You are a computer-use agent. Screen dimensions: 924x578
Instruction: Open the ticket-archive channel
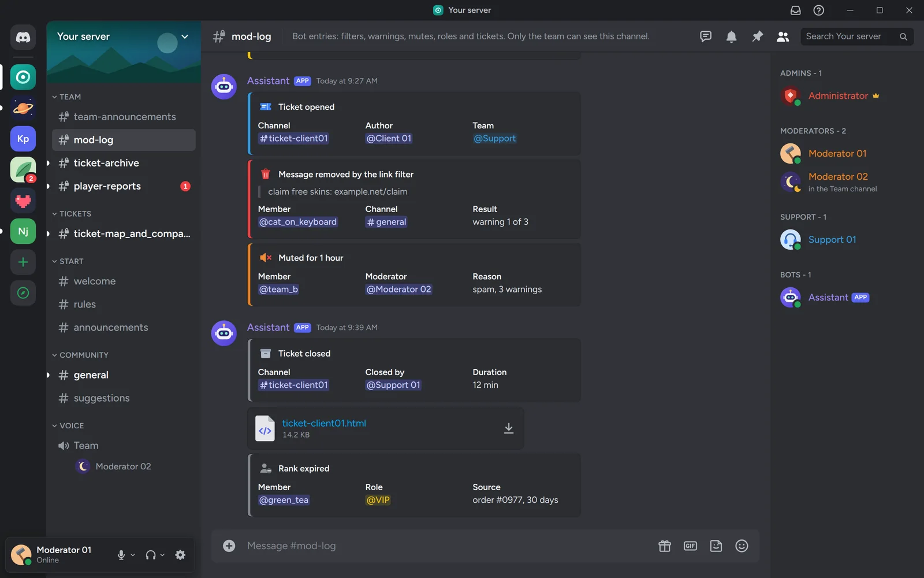(x=124, y=163)
